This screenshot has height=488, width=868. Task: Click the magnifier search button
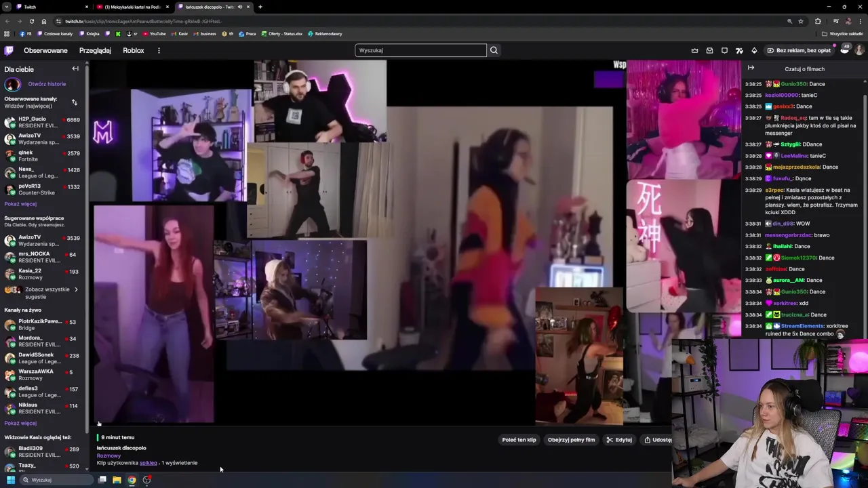494,50
